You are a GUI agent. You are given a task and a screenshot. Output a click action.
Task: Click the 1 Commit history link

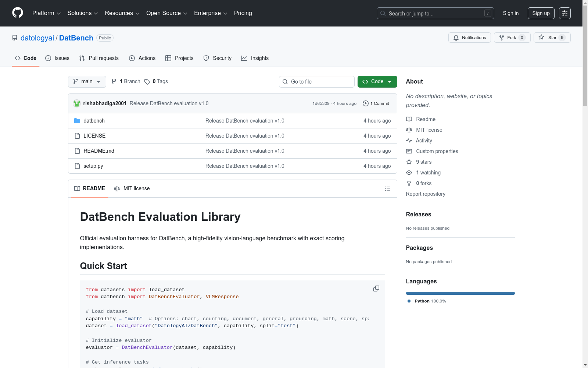376,103
